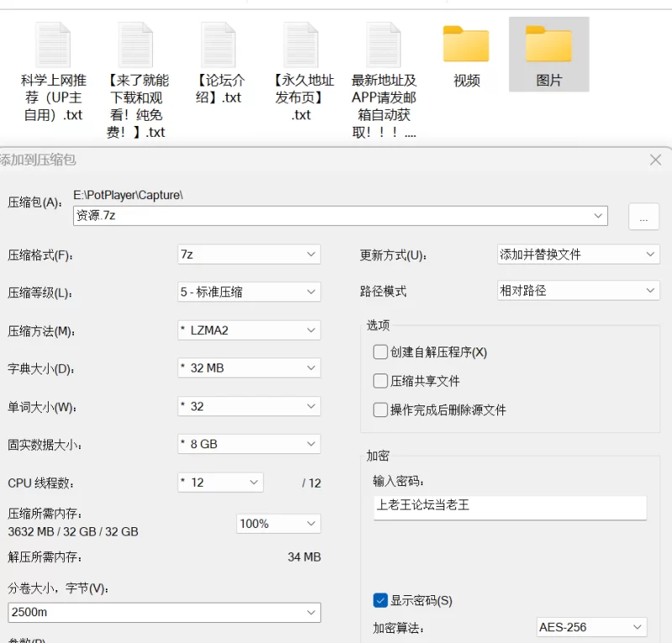Image resolution: width=672 pixels, height=643 pixels.
Task: Close the 添加到压缩包 dialog
Action: tap(655, 159)
